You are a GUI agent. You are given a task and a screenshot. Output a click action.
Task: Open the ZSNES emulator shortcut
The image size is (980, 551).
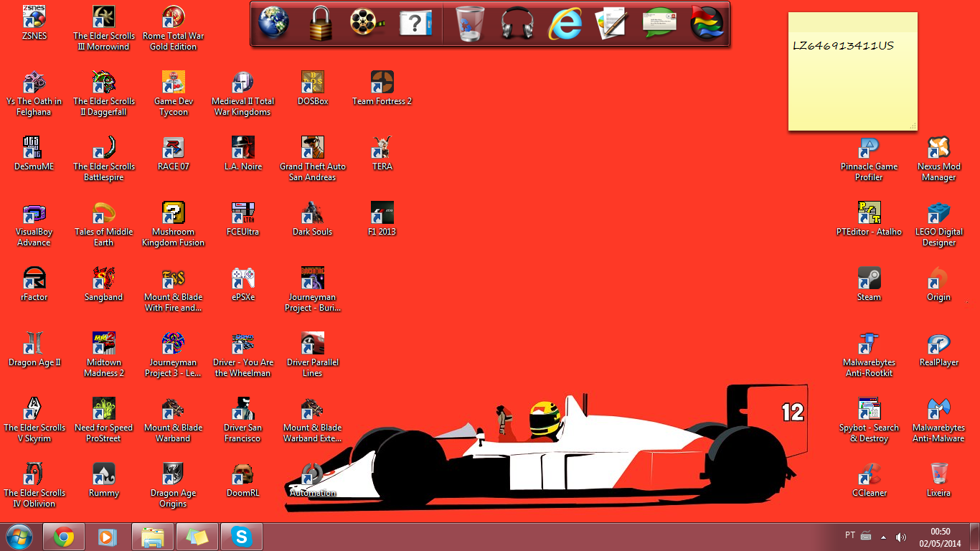pyautogui.click(x=34, y=17)
